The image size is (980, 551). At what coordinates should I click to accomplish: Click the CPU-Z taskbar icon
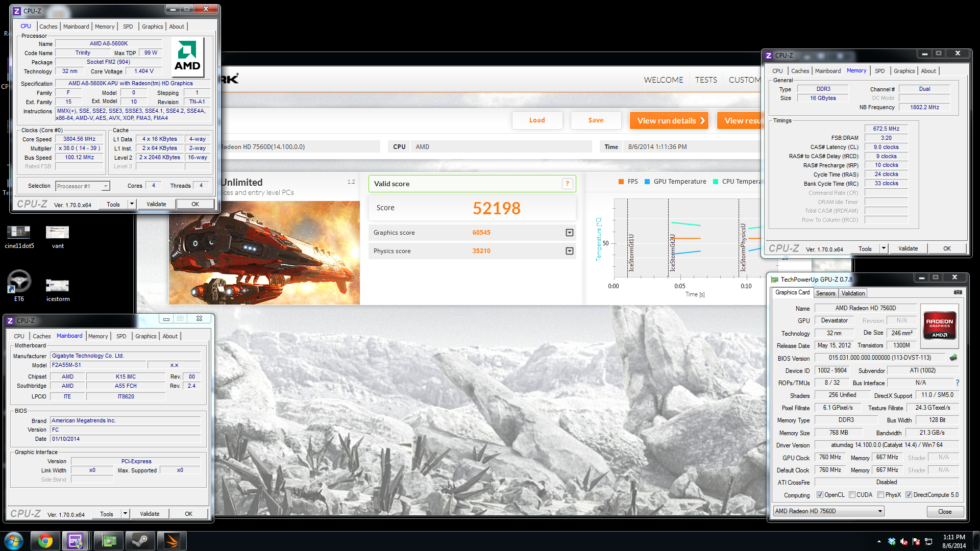pos(76,541)
